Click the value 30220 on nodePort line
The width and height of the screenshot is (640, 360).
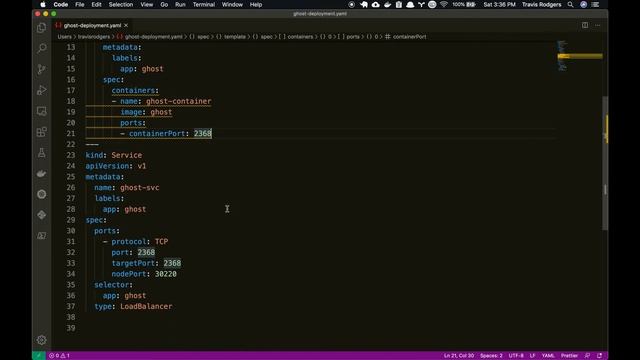[166, 274]
